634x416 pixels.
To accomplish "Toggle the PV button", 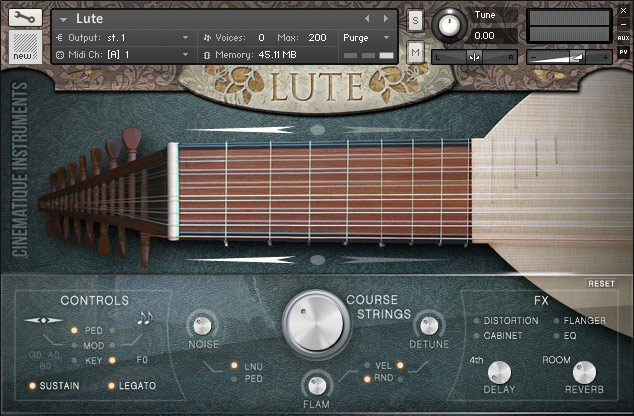I will click(623, 53).
